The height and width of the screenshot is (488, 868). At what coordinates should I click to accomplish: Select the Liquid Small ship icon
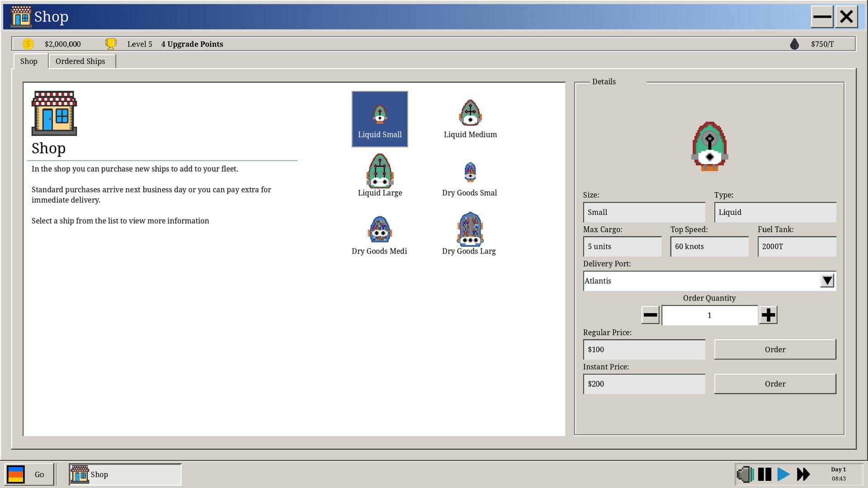click(x=379, y=119)
